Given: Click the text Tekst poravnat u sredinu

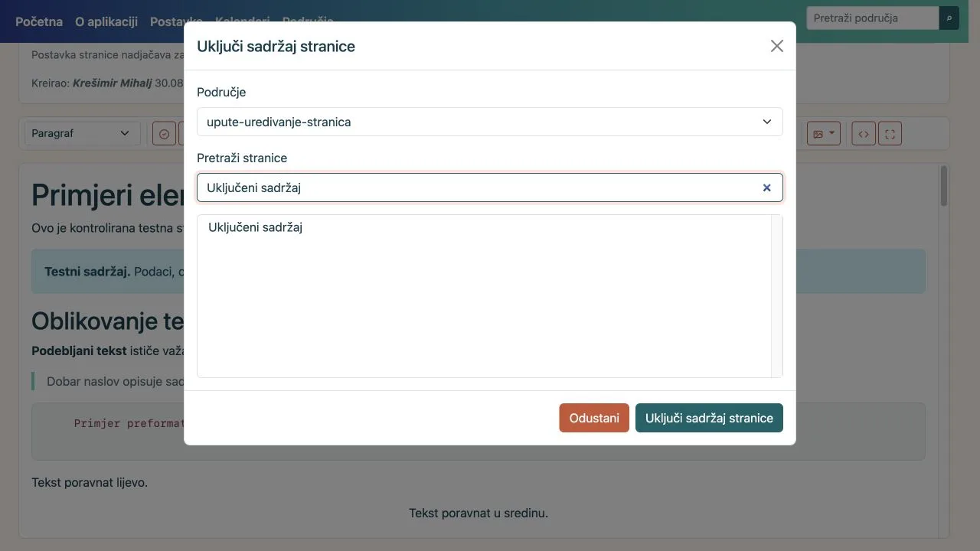Looking at the screenshot, I should tap(479, 513).
